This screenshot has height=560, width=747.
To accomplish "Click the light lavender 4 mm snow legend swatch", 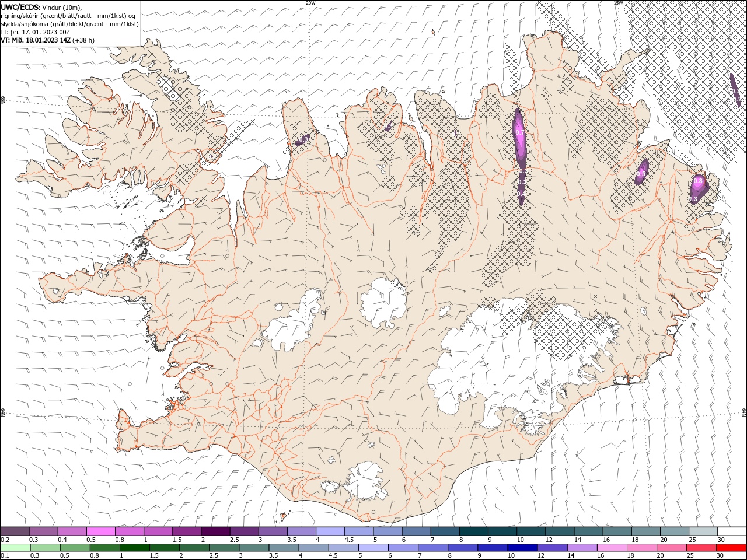I will click(330, 531).
